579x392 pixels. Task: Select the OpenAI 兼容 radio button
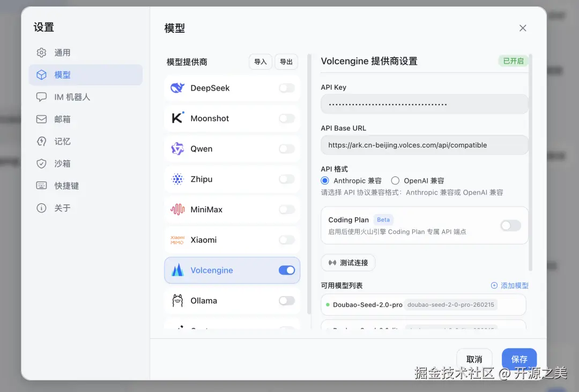coord(395,180)
